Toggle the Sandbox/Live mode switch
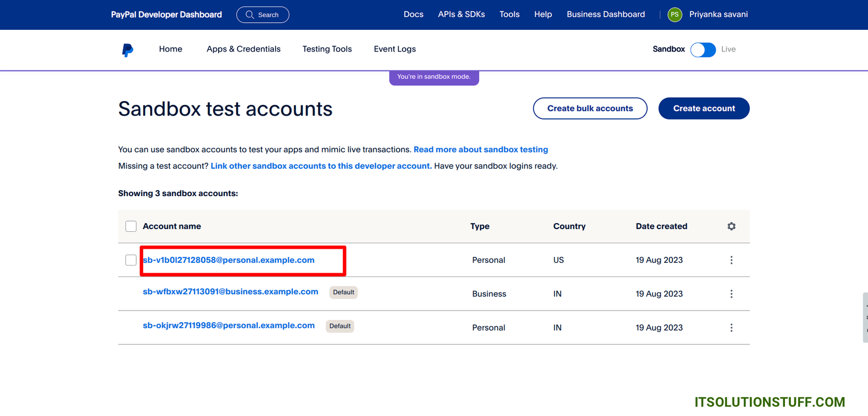Image resolution: width=868 pixels, height=416 pixels. tap(703, 49)
